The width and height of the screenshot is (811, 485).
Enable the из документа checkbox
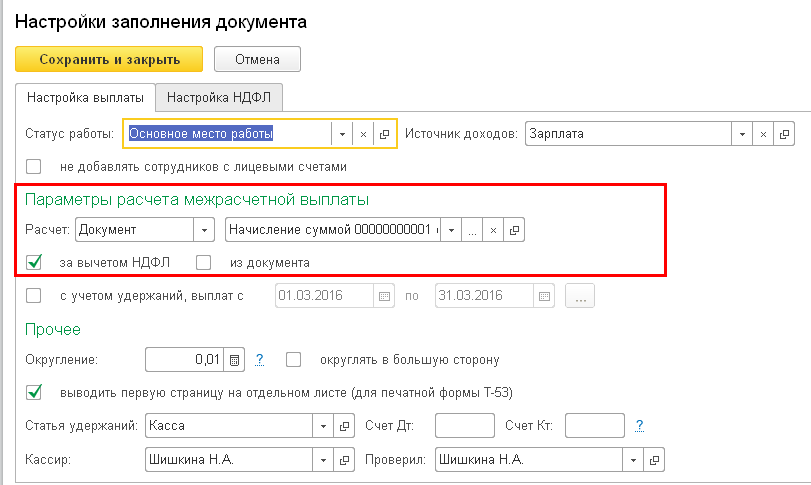coord(204,263)
